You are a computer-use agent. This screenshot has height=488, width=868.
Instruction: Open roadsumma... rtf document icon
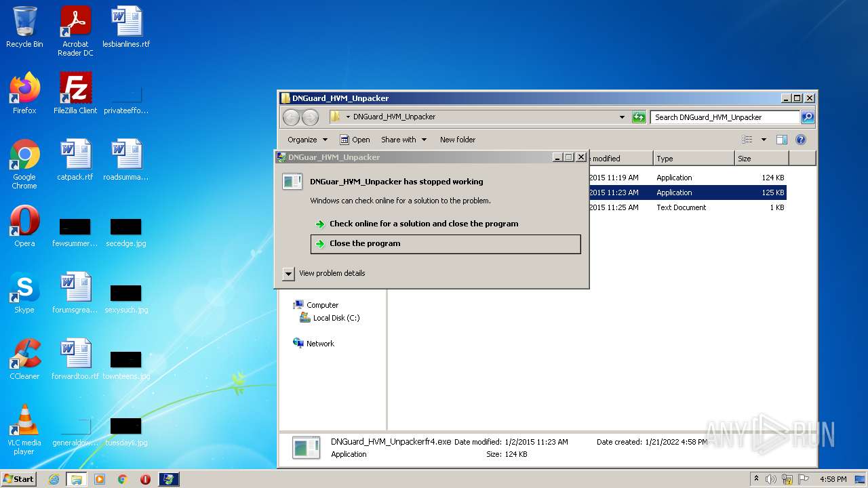tap(126, 160)
